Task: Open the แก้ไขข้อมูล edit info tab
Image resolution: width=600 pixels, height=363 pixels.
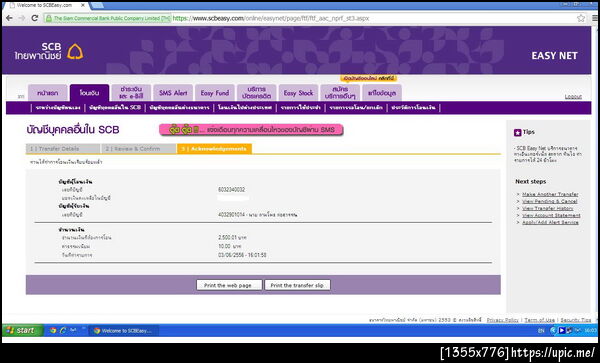Action: (x=382, y=93)
